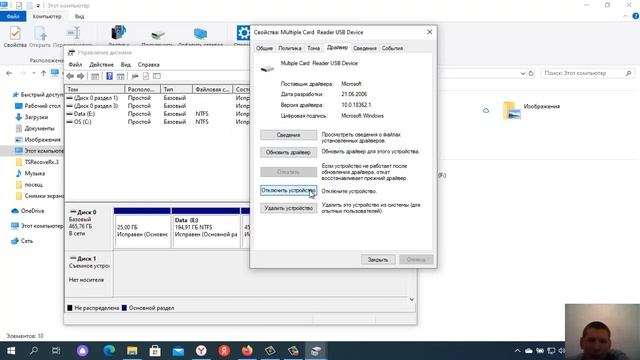Click the add network location icon in ribbon
Screen dimensions: 640x360
pos(200,33)
